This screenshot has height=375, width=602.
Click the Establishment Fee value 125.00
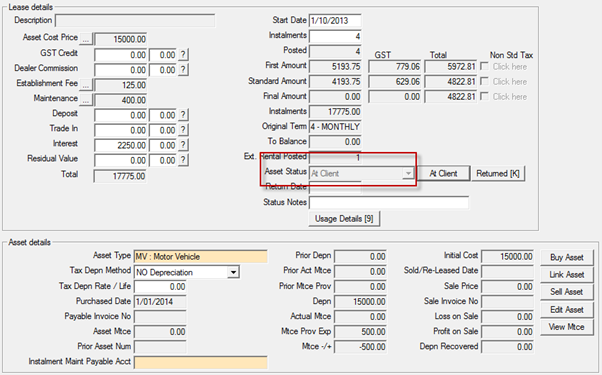click(x=120, y=85)
